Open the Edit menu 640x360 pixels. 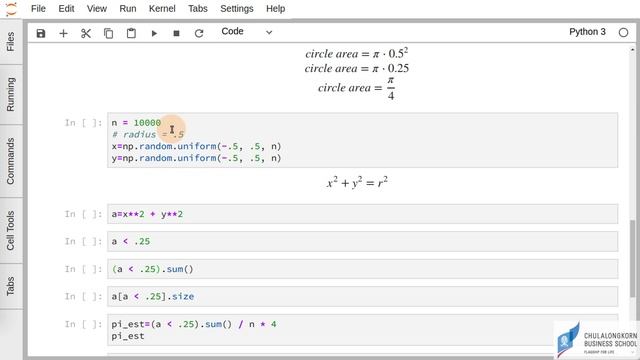[x=66, y=9]
